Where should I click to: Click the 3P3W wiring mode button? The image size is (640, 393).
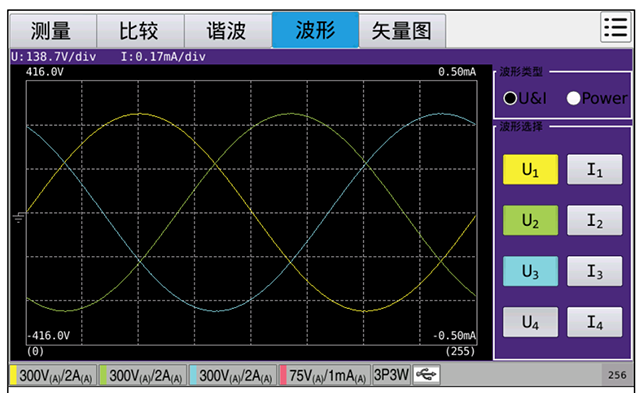(x=391, y=375)
